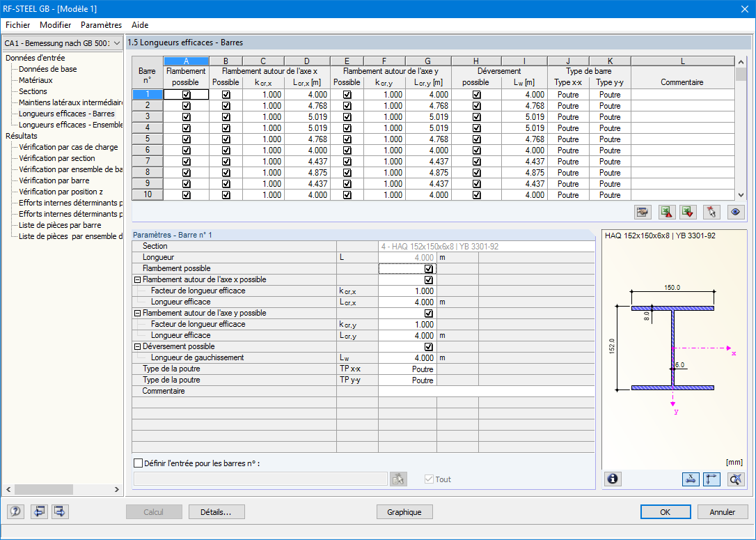This screenshot has height=540, width=756.
Task: Toggle section dimensions display icon
Action: pos(691,479)
